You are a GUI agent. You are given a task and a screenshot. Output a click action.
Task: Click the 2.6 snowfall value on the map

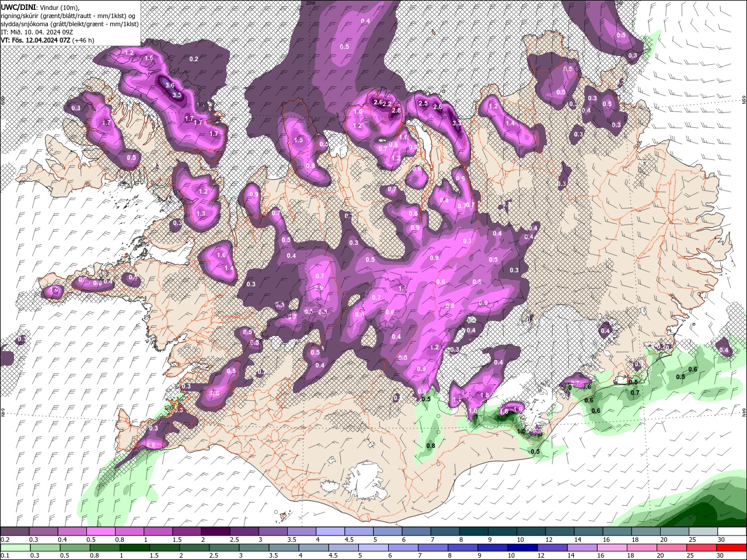coord(378,103)
